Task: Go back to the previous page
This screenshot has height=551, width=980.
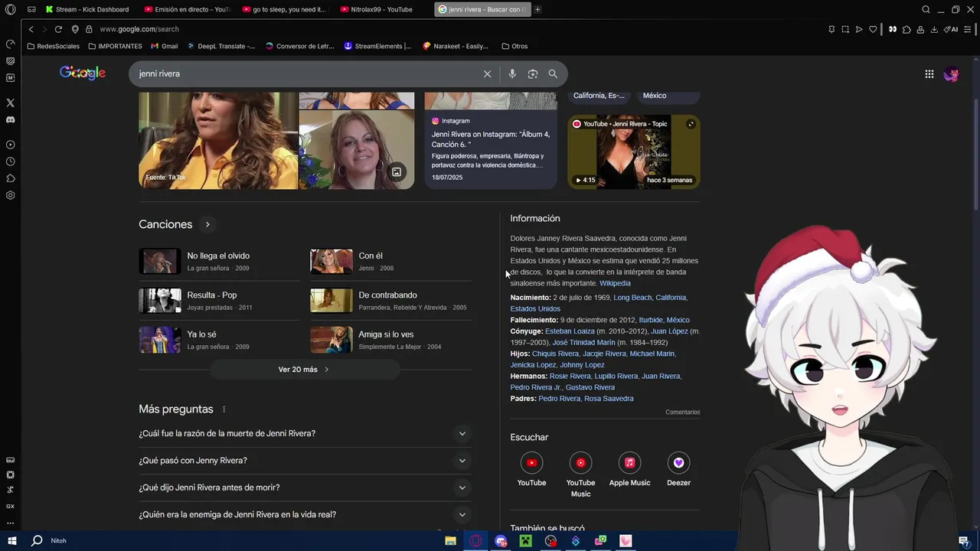Action: (x=31, y=29)
